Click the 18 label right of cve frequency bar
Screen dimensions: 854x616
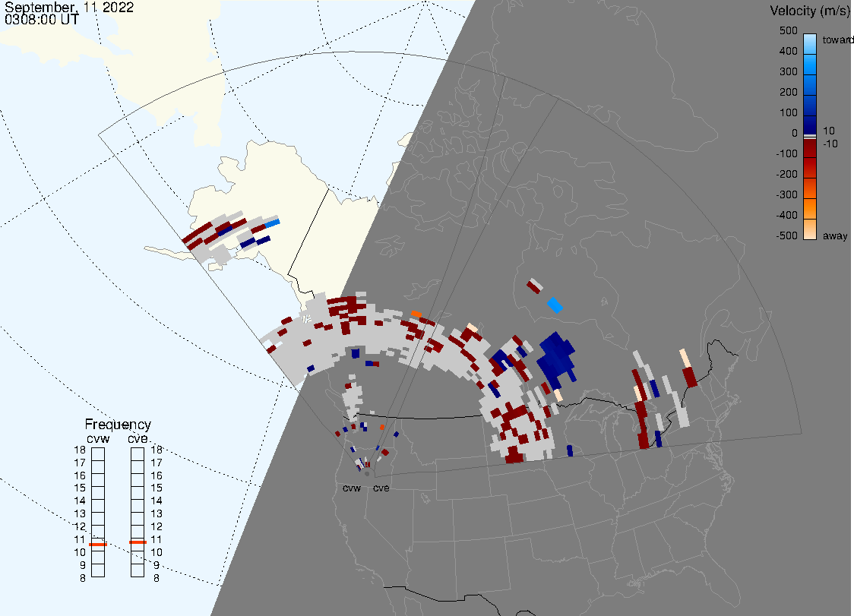click(157, 450)
